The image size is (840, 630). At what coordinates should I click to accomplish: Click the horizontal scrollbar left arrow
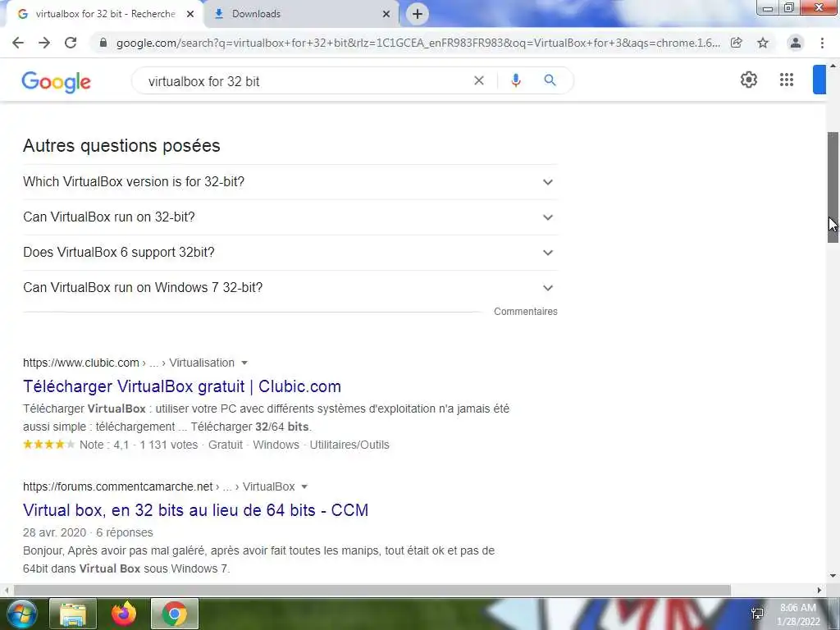tap(6, 590)
